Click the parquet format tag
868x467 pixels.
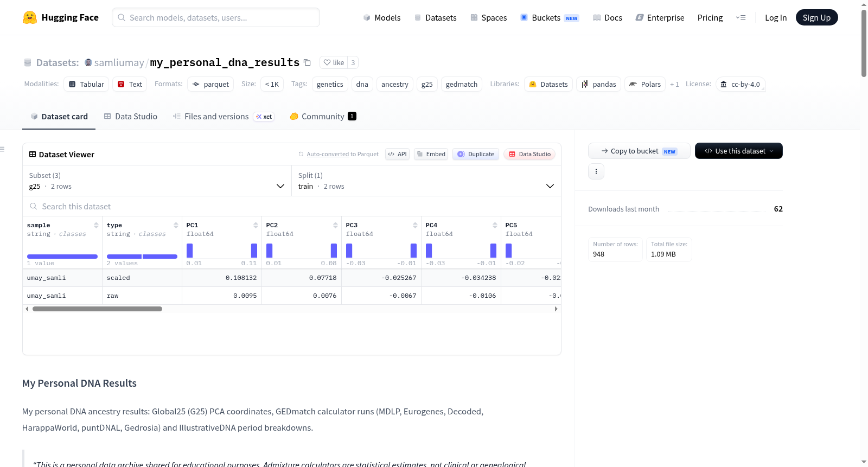pyautogui.click(x=210, y=84)
